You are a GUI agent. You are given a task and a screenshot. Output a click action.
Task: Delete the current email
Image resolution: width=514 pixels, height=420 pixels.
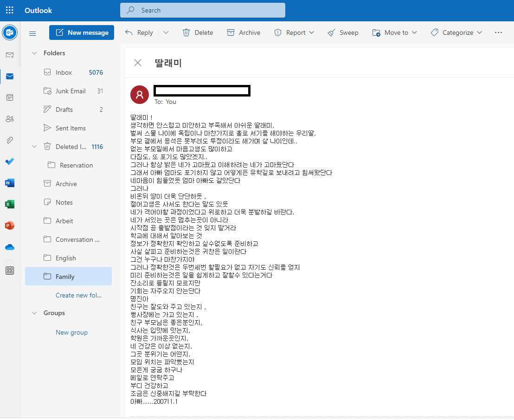tap(198, 32)
